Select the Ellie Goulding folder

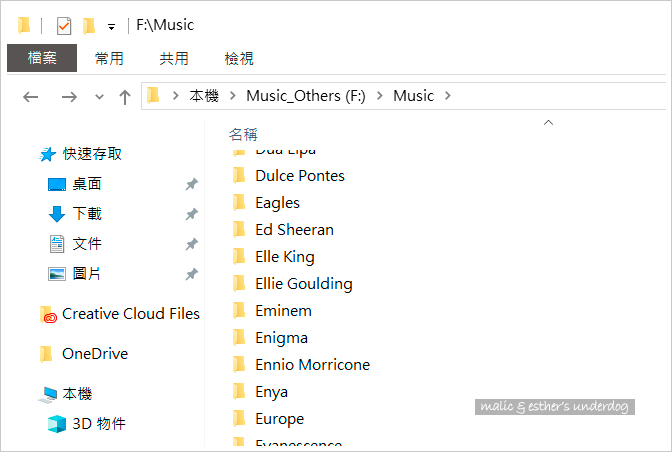(x=304, y=284)
